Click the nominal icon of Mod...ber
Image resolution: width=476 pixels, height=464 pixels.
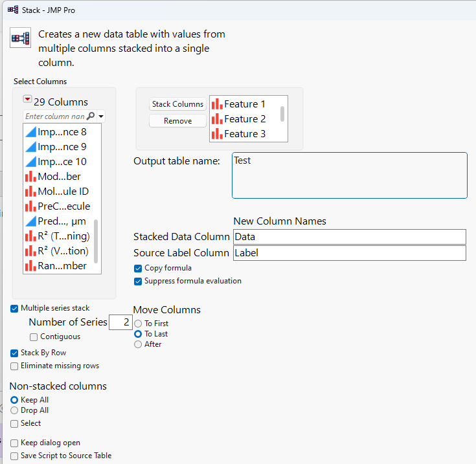[30, 177]
